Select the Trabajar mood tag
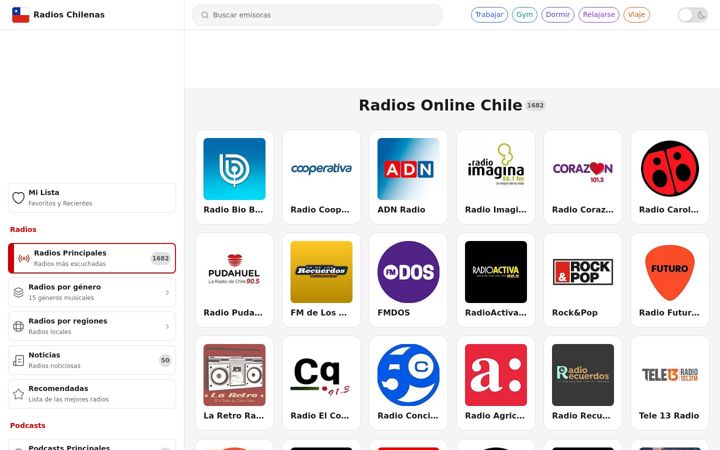 pos(489,15)
